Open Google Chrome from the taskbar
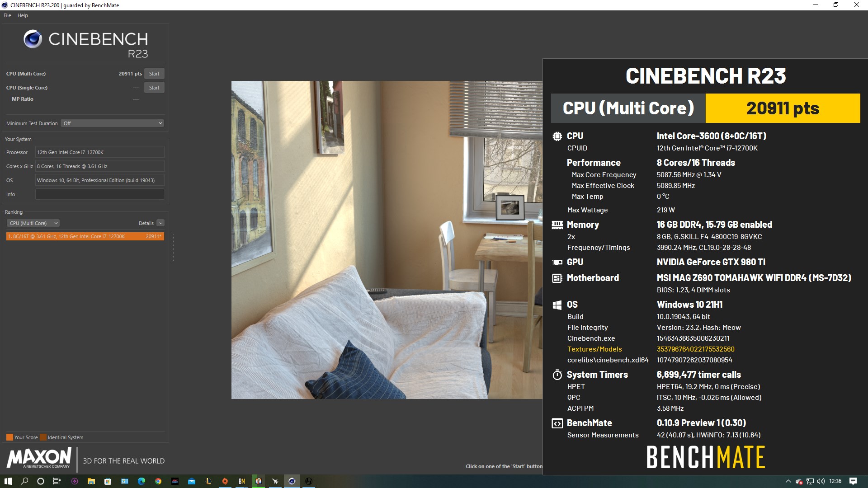Screen dimensions: 868x488 tap(158, 481)
